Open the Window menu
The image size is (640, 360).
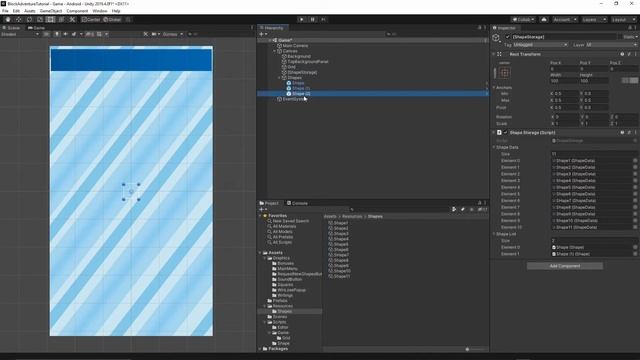click(x=100, y=11)
